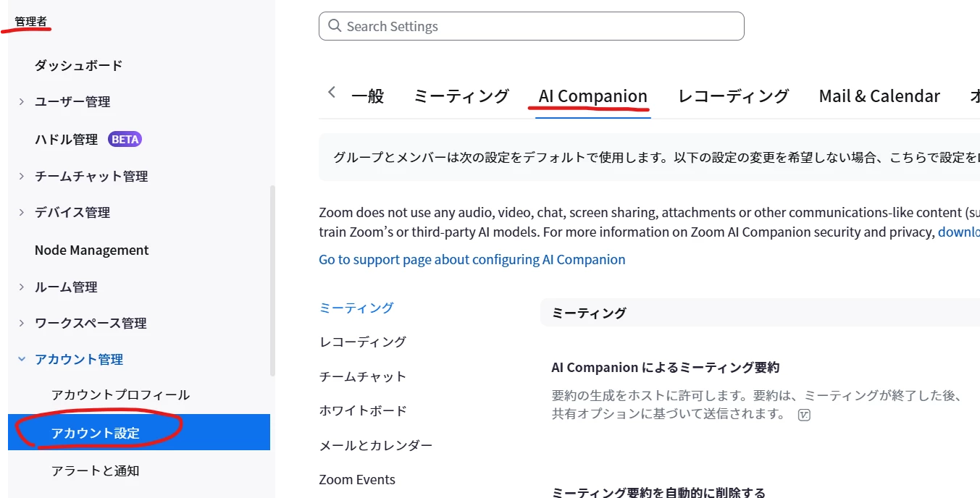The width and height of the screenshot is (980, 498).
Task: Click the AI Companion によるミーティング要約 setting title
Action: tap(665, 368)
